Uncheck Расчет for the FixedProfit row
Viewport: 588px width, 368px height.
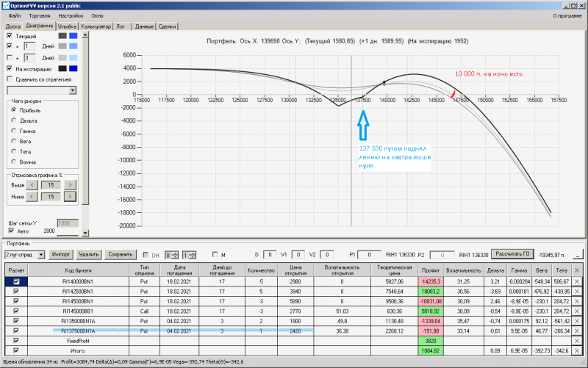16,341
